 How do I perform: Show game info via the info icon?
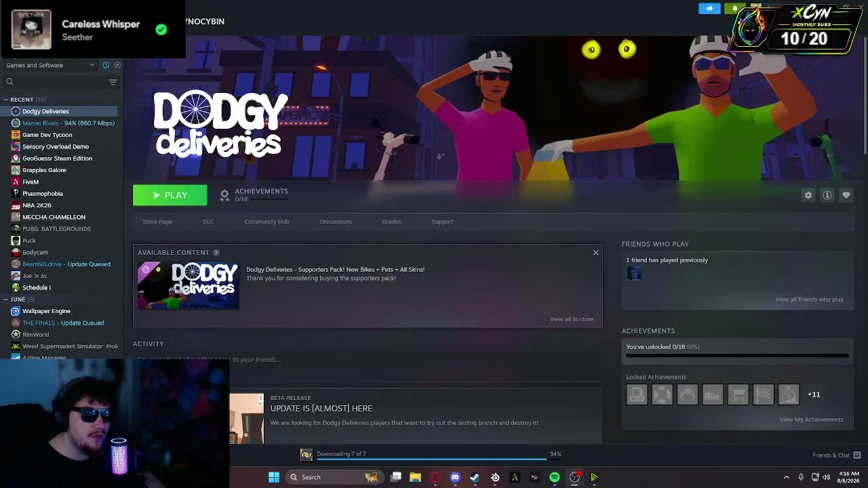click(x=827, y=195)
